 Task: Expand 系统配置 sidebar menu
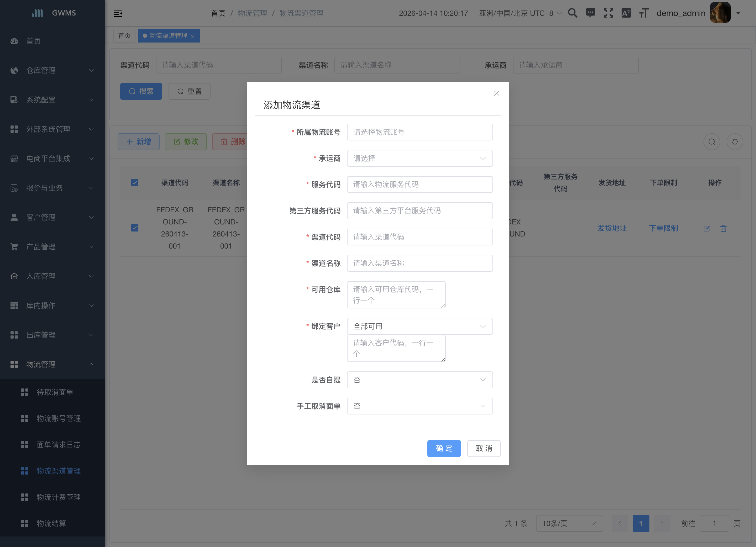pos(52,100)
